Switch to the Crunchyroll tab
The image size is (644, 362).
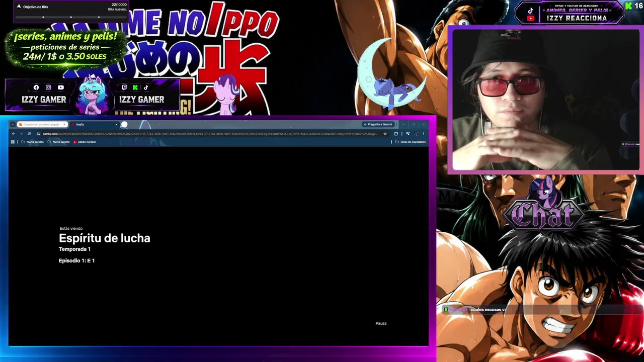pyautogui.click(x=42, y=124)
